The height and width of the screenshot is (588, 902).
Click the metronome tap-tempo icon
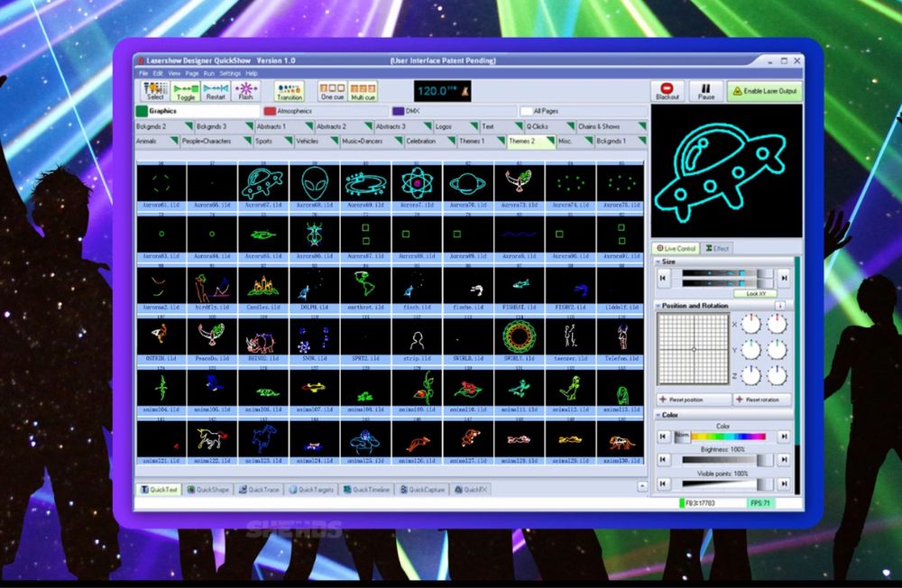(x=465, y=91)
